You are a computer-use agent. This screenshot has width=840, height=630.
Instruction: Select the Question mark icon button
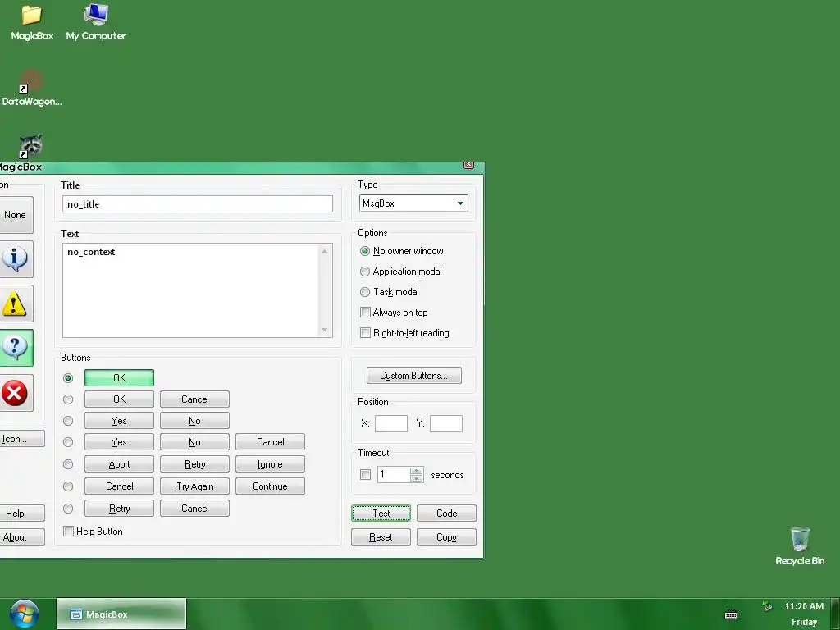click(15, 348)
